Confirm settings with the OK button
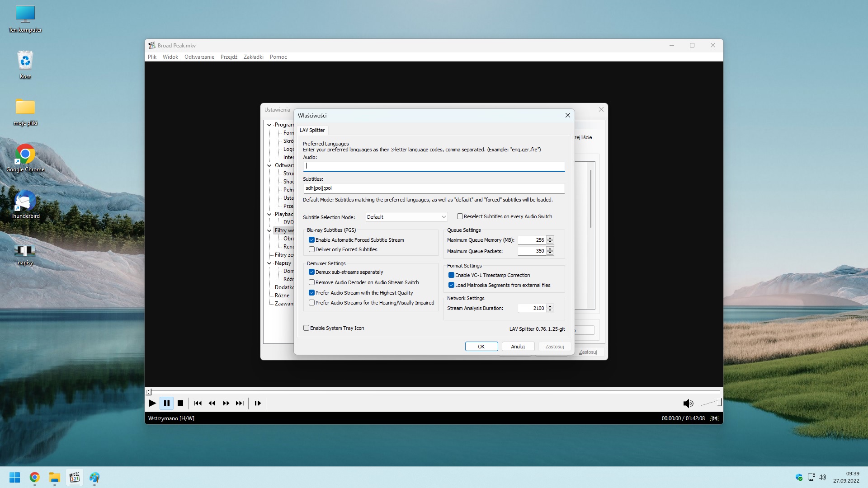 [x=481, y=346]
